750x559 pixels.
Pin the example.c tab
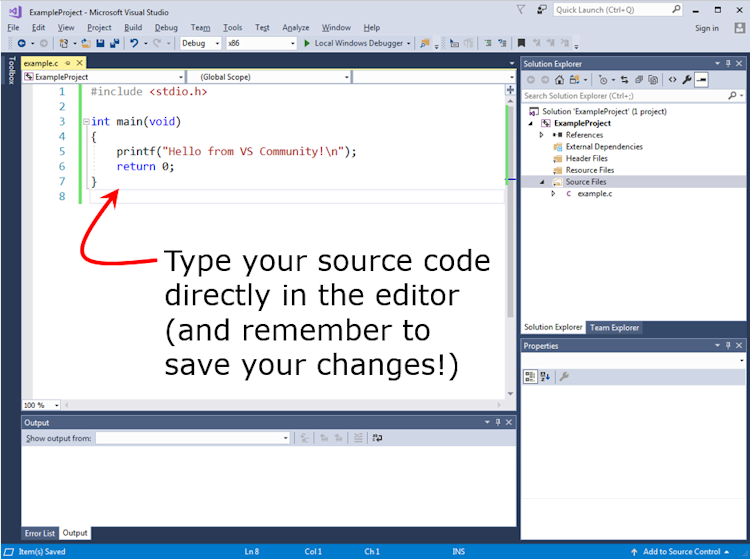pos(68,63)
